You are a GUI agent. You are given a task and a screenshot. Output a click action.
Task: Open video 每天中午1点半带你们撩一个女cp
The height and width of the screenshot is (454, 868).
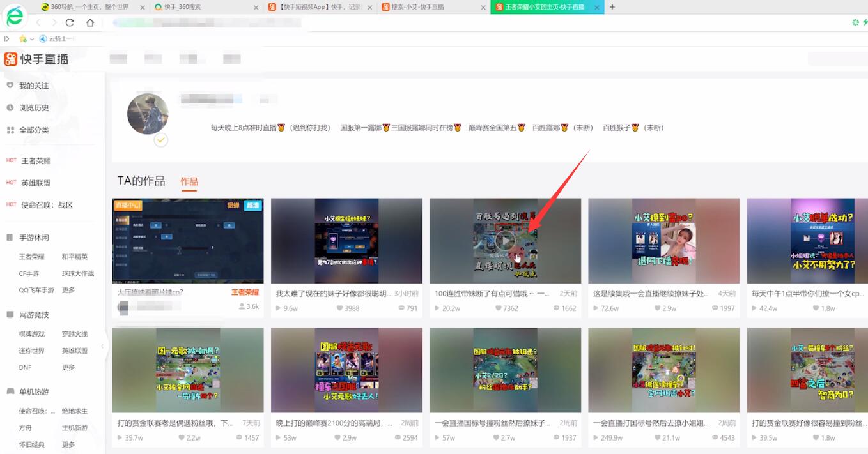pyautogui.click(x=807, y=241)
